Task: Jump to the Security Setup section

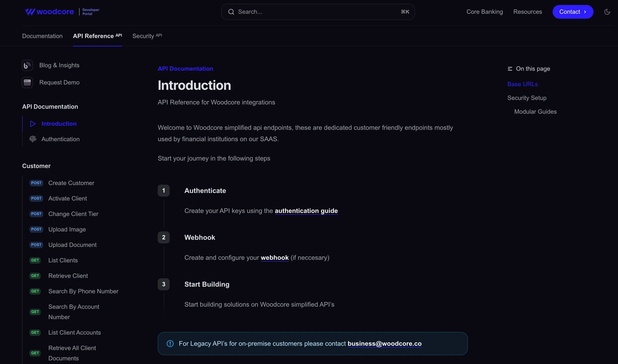Action: [527, 98]
